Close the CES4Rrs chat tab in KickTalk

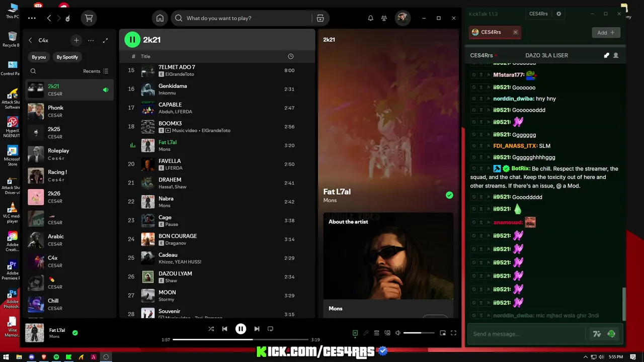(515, 32)
